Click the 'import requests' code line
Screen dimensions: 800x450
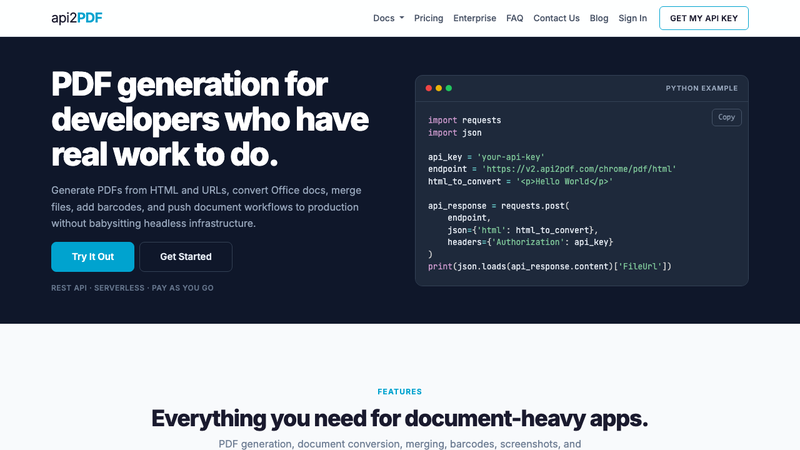point(464,120)
